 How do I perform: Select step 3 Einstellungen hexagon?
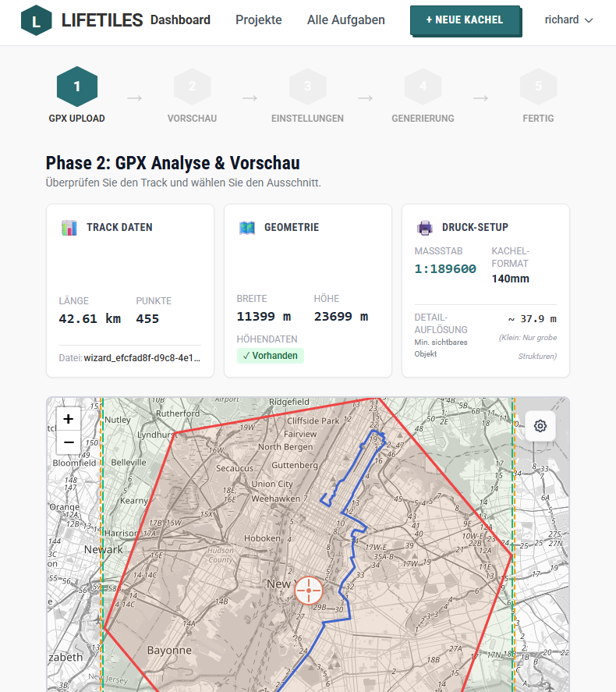[x=308, y=87]
